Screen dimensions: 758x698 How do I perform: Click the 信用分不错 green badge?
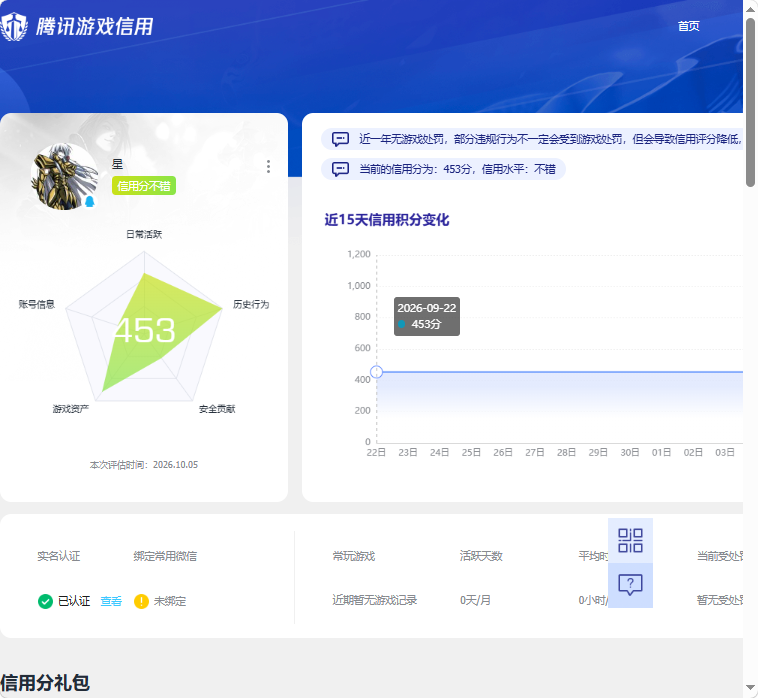tap(144, 186)
